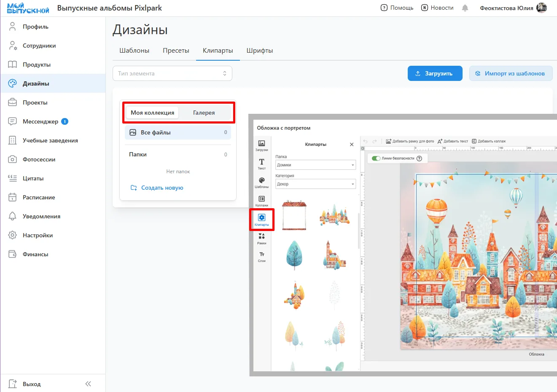Click the Мой выпускной logo
This screenshot has width=557, height=392.
pyautogui.click(x=28, y=8)
